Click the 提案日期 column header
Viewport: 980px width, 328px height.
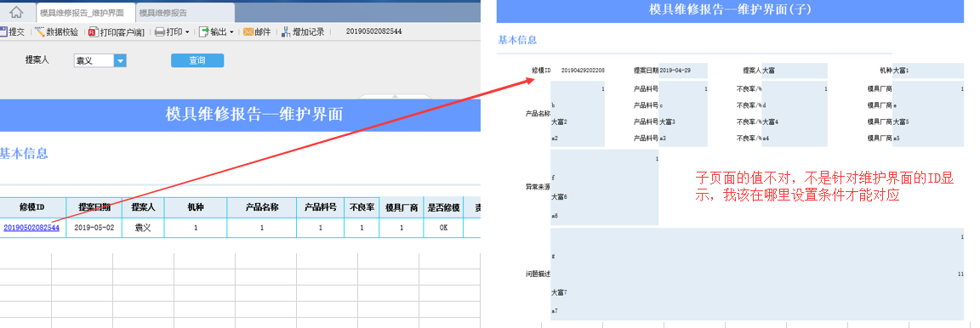coord(94,207)
